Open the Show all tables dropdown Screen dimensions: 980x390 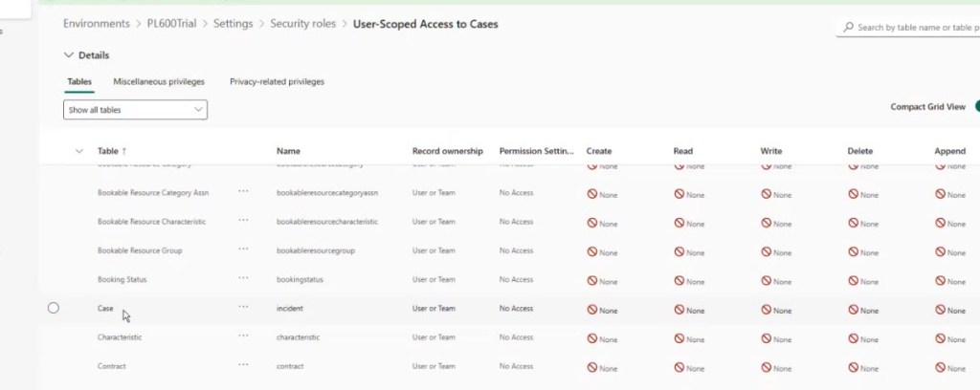(x=135, y=110)
